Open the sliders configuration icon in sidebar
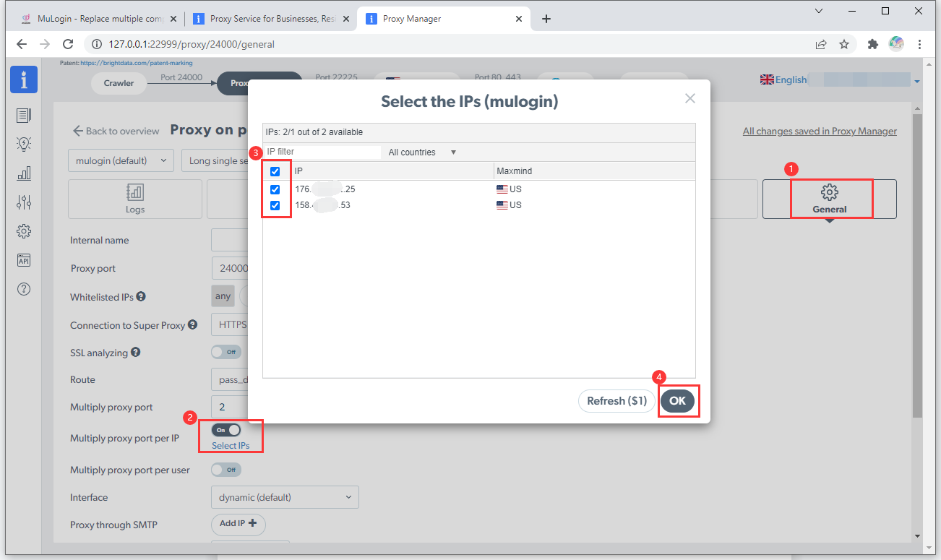Screen dimensions: 941x560 click(x=24, y=202)
